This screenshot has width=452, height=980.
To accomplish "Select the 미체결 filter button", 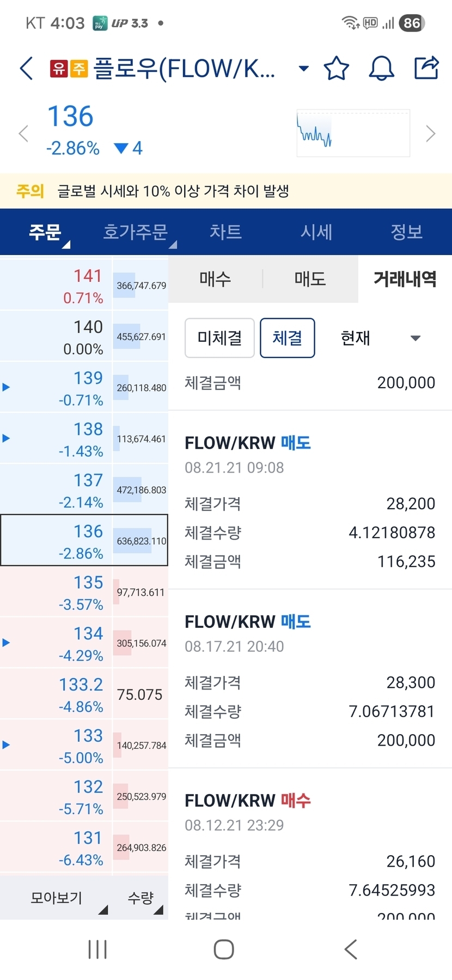I will (x=219, y=338).
